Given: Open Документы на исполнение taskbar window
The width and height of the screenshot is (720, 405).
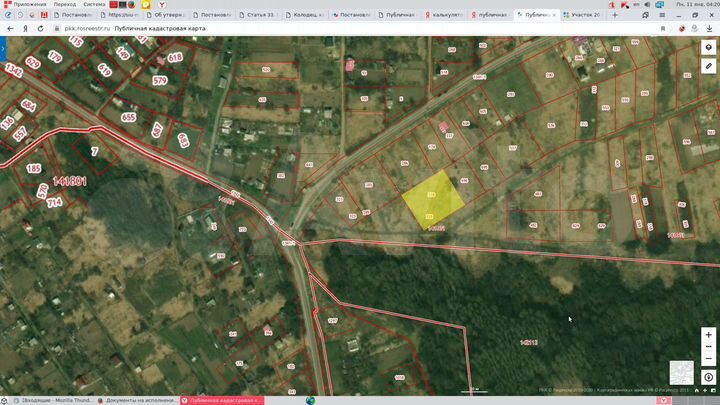Looking at the screenshot, I should point(137,400).
